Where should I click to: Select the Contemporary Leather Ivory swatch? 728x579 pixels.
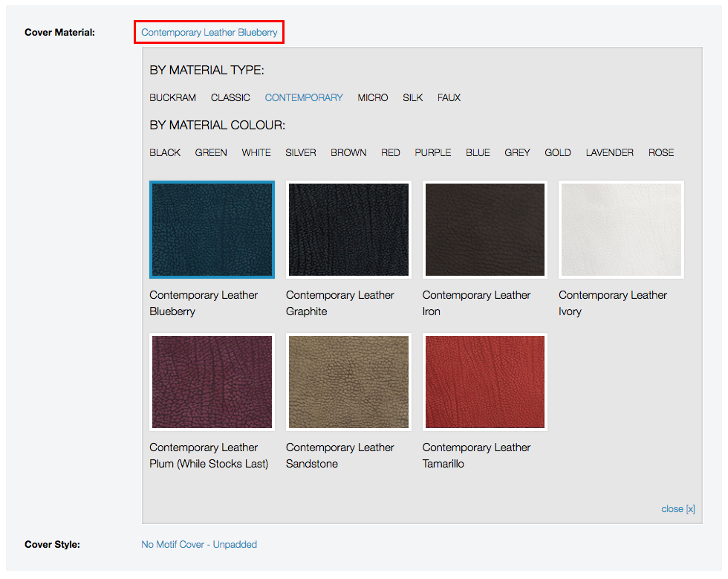[621, 230]
